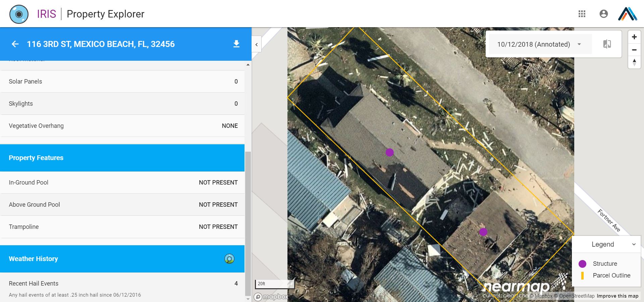
Task: Click the NONE vegetative overhang value
Action: tap(230, 126)
